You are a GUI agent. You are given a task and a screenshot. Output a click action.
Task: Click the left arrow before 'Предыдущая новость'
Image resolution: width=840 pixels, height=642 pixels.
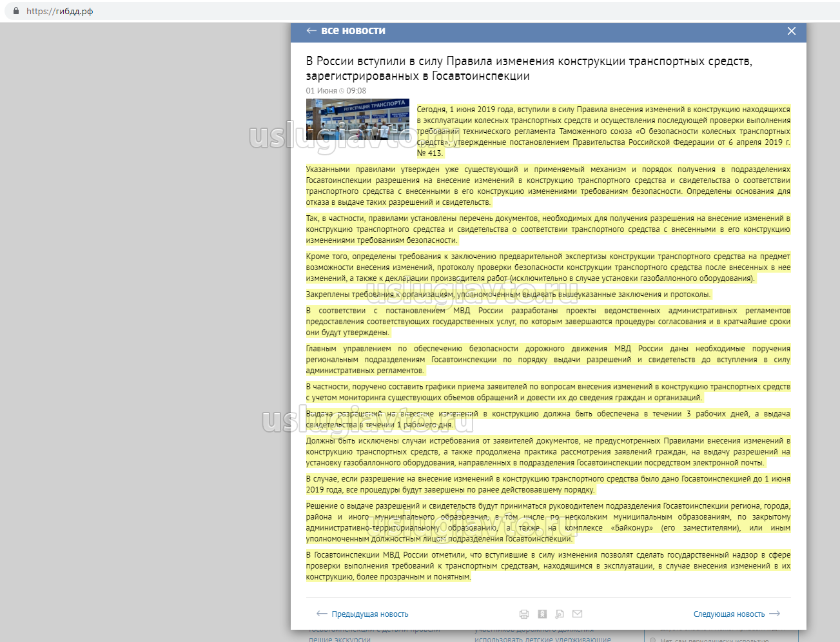[322, 614]
